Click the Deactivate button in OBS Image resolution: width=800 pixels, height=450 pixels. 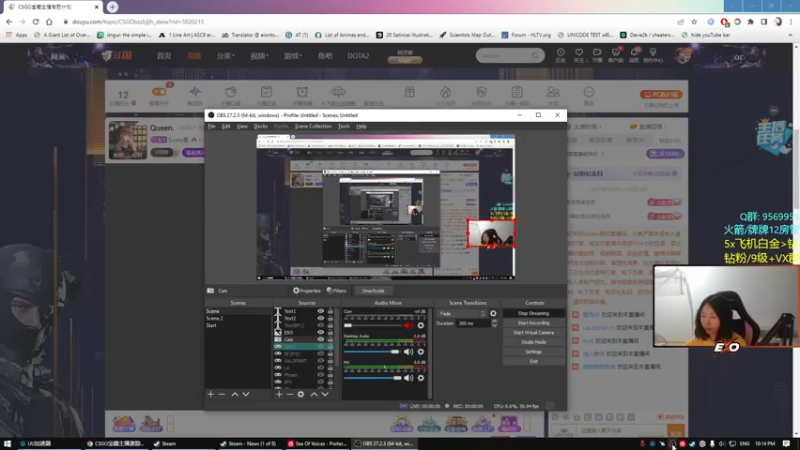[x=373, y=291]
